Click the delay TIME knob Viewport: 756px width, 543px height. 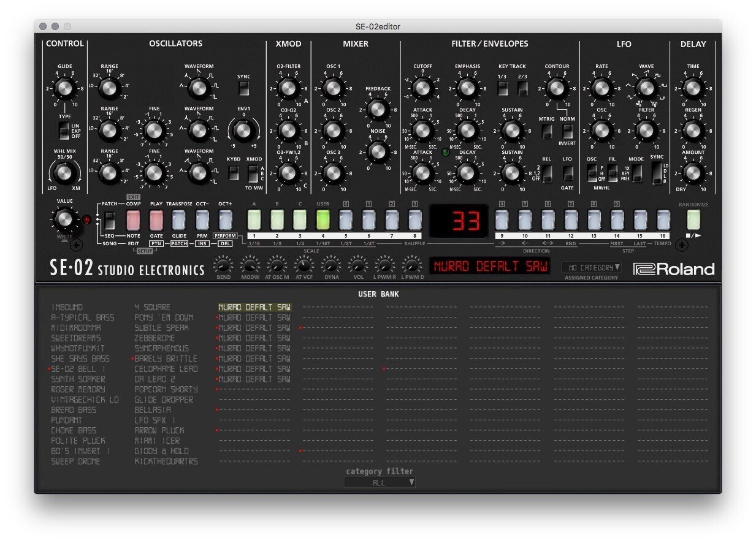tap(693, 89)
